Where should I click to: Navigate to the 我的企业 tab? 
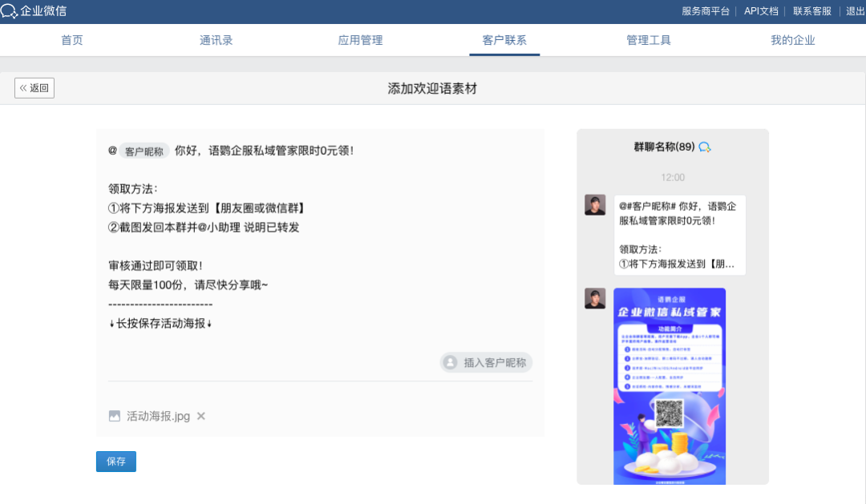pyautogui.click(x=792, y=40)
